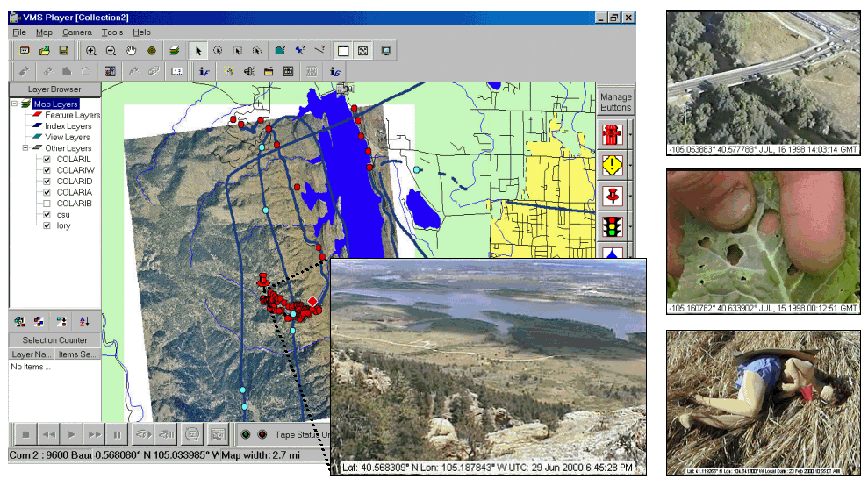This screenshot has width=868, height=486.
Task: Uncheck the COLARIL layer checkbox
Action: click(48, 159)
